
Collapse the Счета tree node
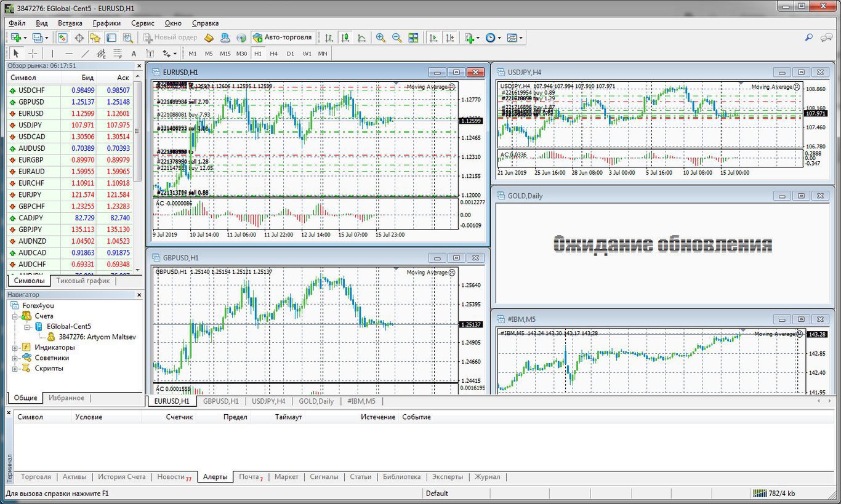click(15, 316)
